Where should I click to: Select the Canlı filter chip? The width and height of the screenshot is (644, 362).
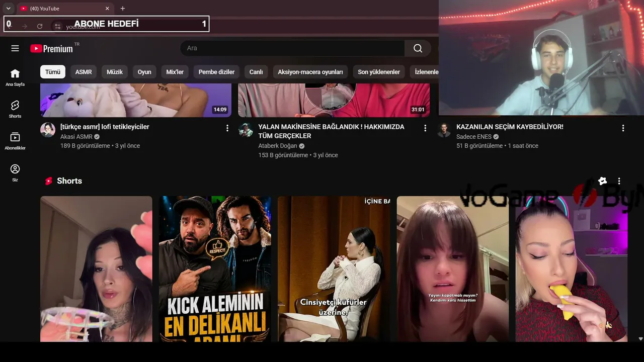click(256, 72)
